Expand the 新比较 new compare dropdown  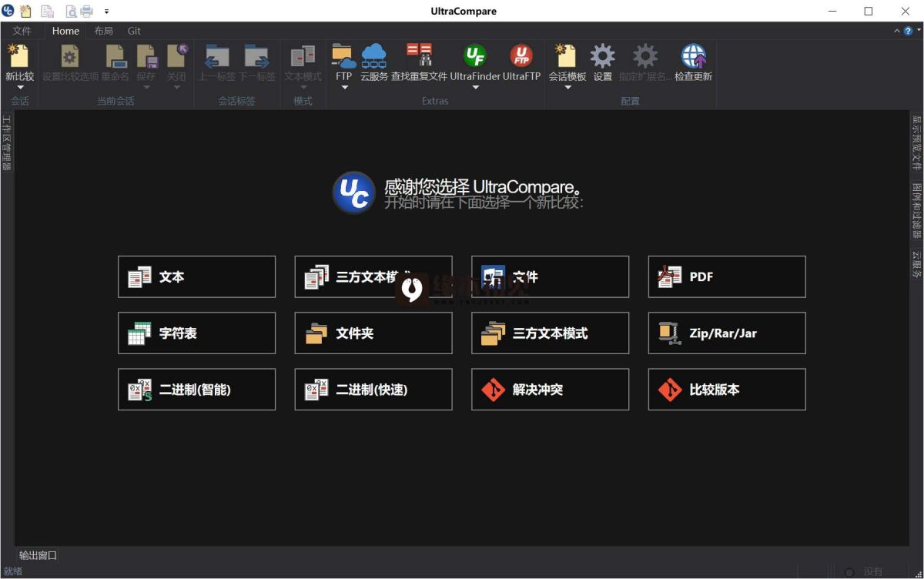pyautogui.click(x=20, y=87)
